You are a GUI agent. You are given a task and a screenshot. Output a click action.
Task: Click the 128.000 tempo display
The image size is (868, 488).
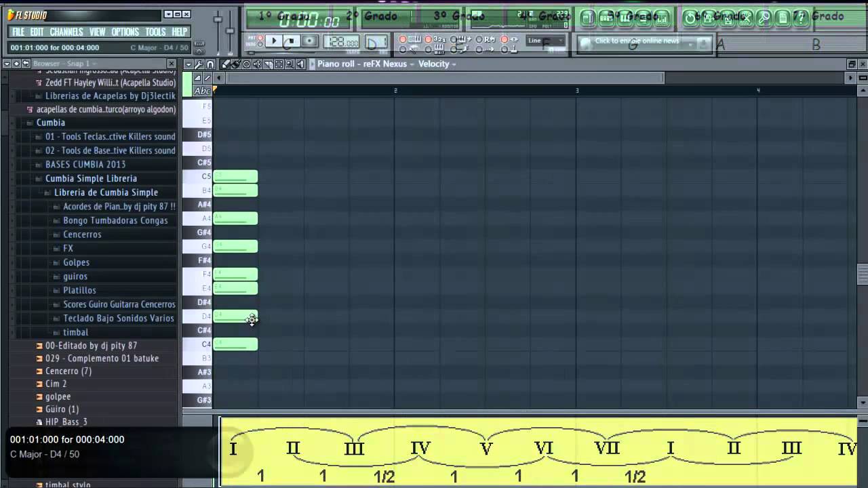pos(341,41)
